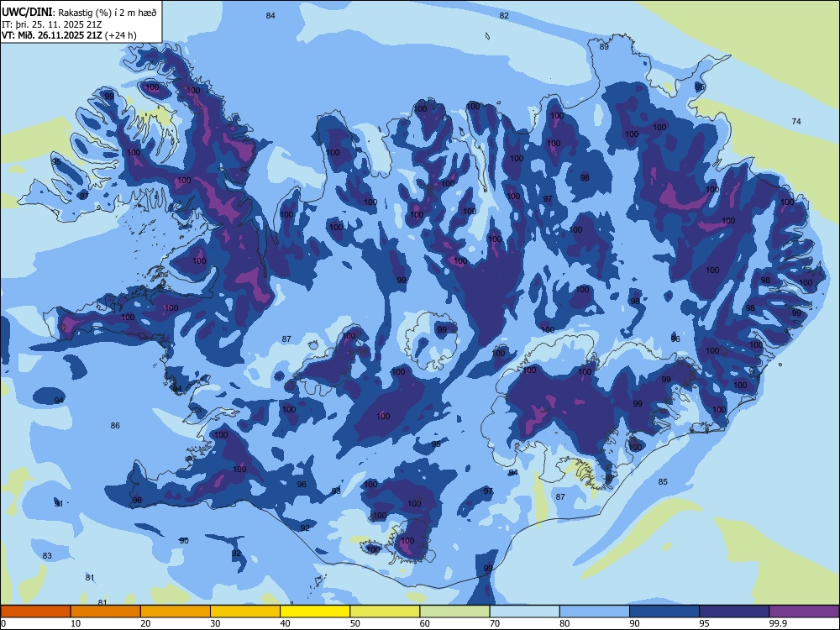Pick the 95–99.9 dark indigo legend swatch
This screenshot has height=630, width=840.
[734, 612]
